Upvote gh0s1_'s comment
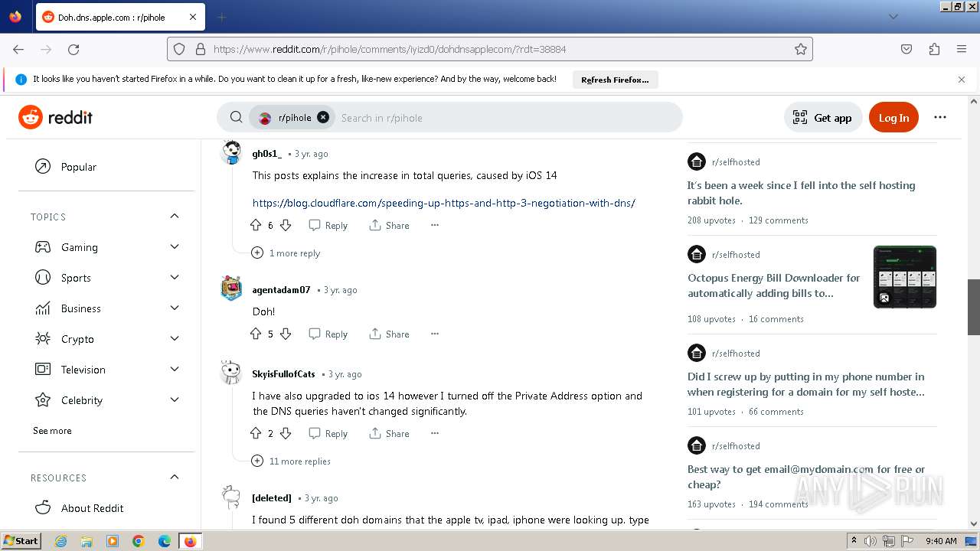 (x=256, y=225)
